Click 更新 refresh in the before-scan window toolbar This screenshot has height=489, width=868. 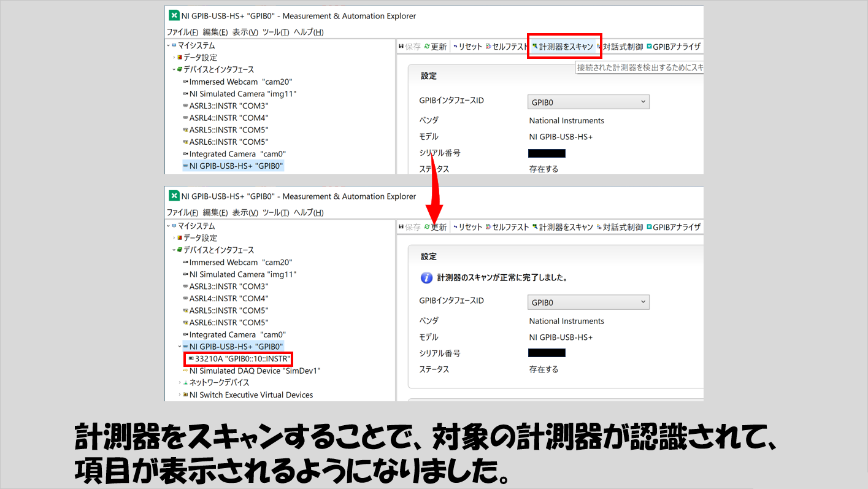coord(435,47)
